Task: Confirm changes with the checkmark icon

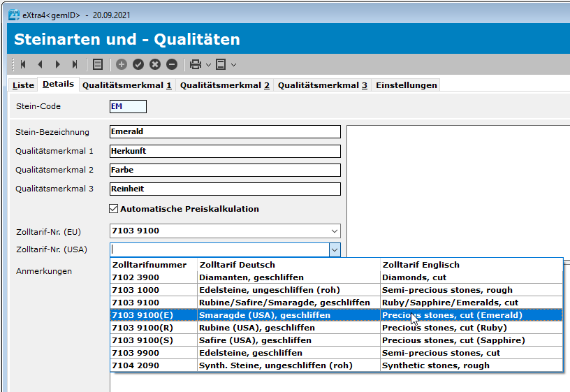Action: (x=138, y=64)
